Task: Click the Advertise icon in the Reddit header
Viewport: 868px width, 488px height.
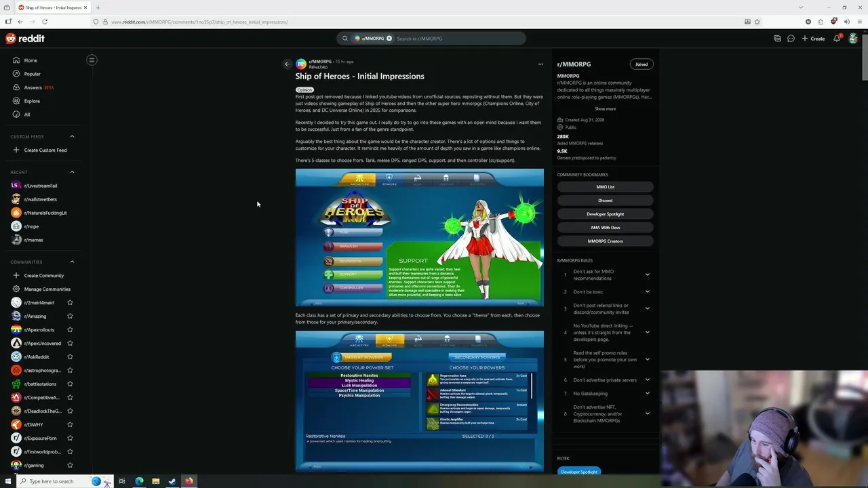Action: 777,39
